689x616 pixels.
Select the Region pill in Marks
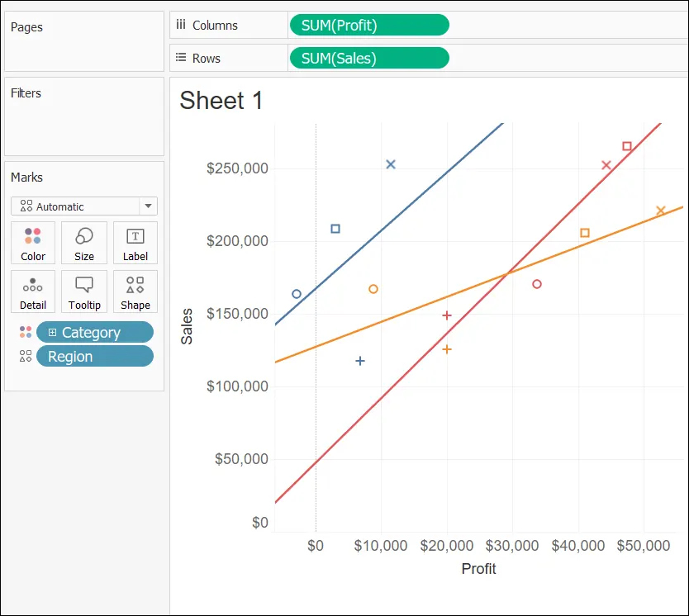[x=95, y=356]
